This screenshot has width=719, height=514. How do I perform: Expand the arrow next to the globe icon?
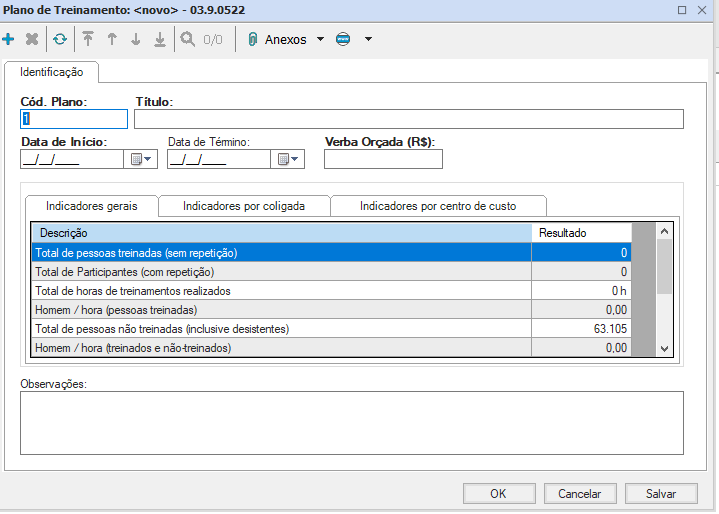click(368, 40)
